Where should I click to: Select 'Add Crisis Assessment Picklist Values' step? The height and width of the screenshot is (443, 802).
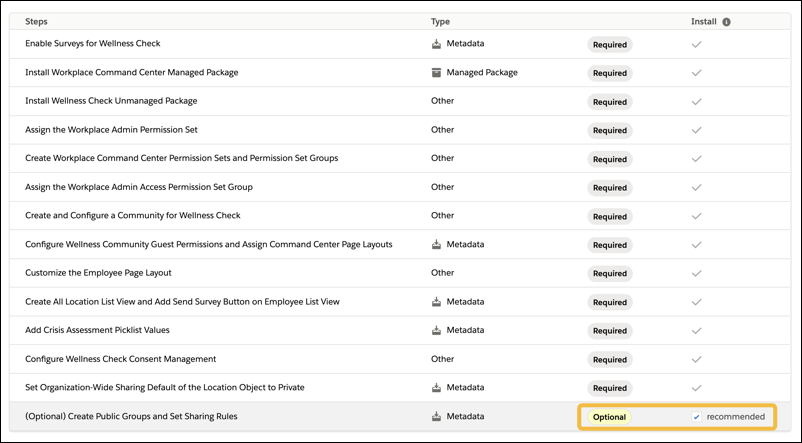(97, 330)
